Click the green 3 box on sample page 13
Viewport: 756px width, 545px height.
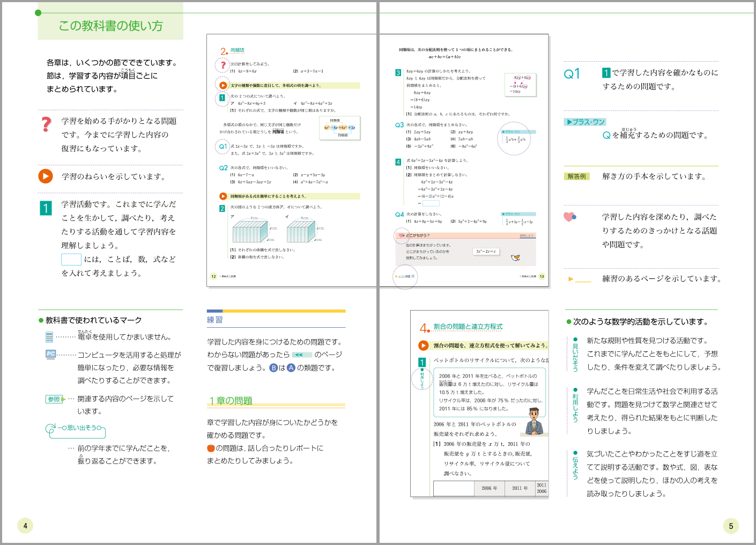[x=398, y=72]
